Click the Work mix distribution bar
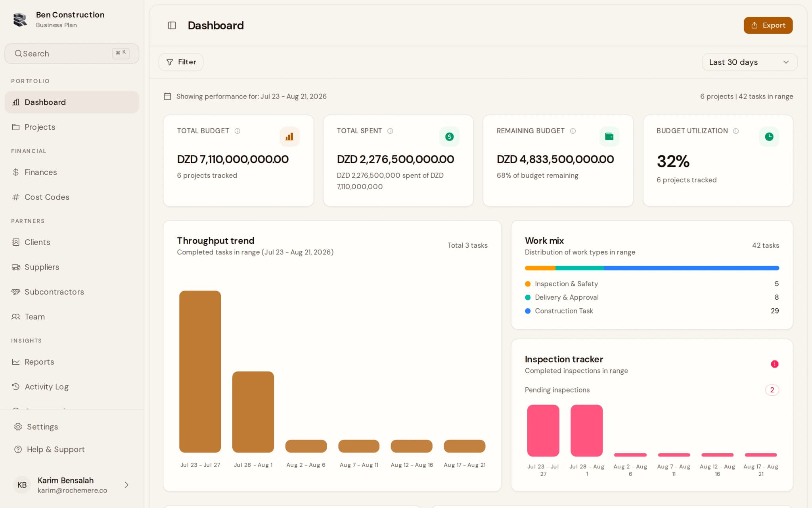The width and height of the screenshot is (812, 508). click(x=652, y=268)
